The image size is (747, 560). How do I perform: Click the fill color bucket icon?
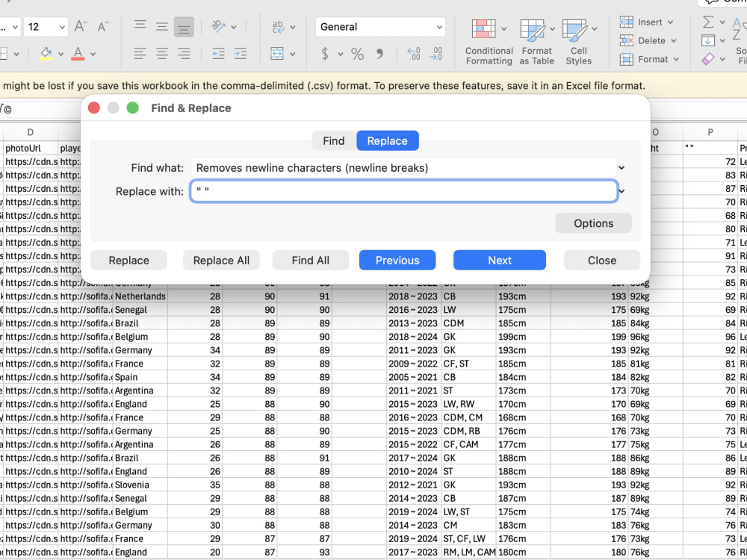pyautogui.click(x=46, y=53)
